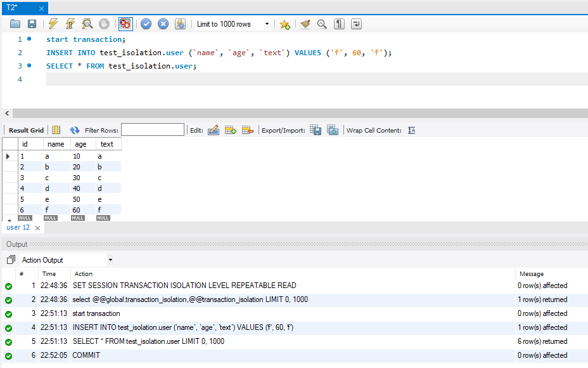
Task: Save snippet with star icon
Action: [x=284, y=24]
